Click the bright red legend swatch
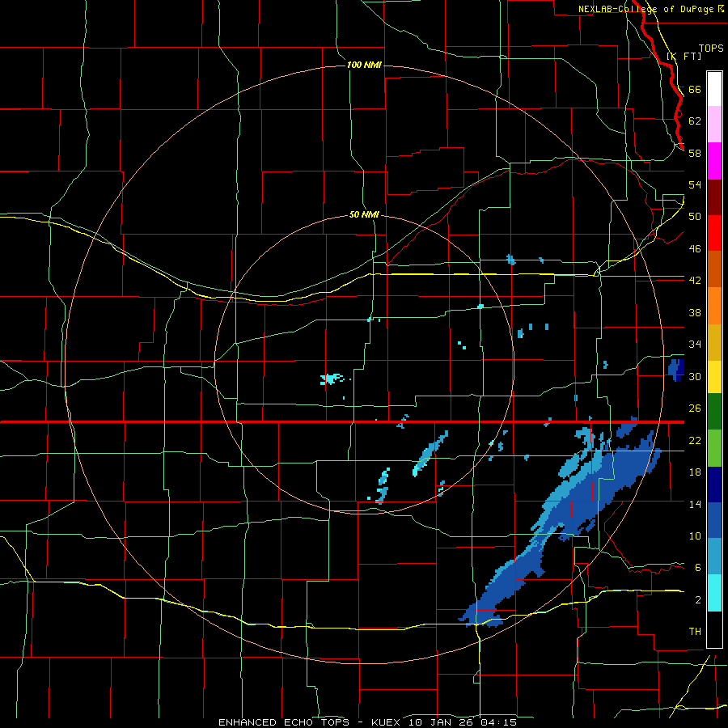Viewport: 728px width, 728px height. click(714, 233)
